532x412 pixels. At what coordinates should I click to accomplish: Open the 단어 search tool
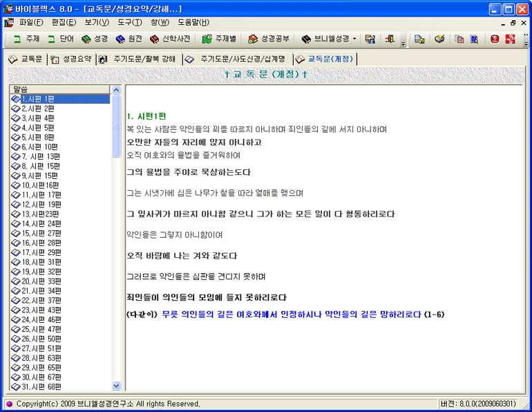pos(61,39)
